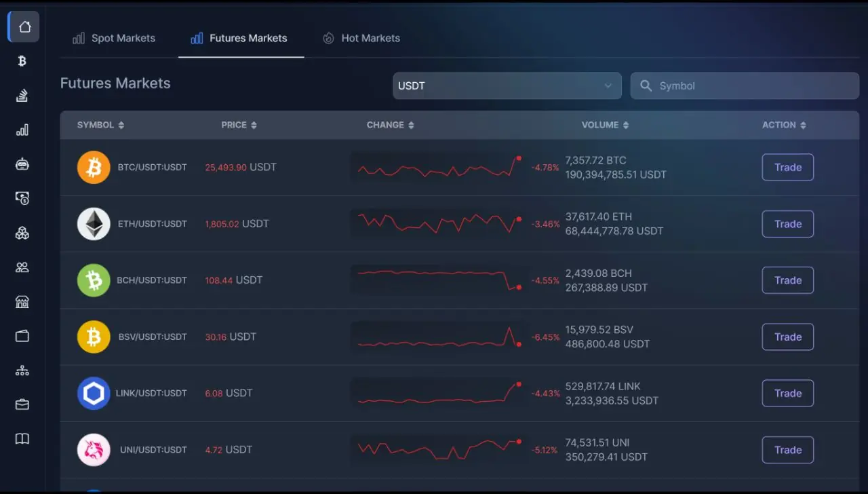Click the BTC coin logo
868x494 pixels.
(94, 167)
